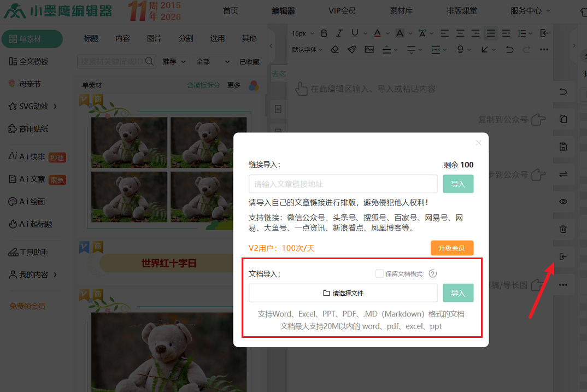Click the 免费领会员 link

point(27,306)
